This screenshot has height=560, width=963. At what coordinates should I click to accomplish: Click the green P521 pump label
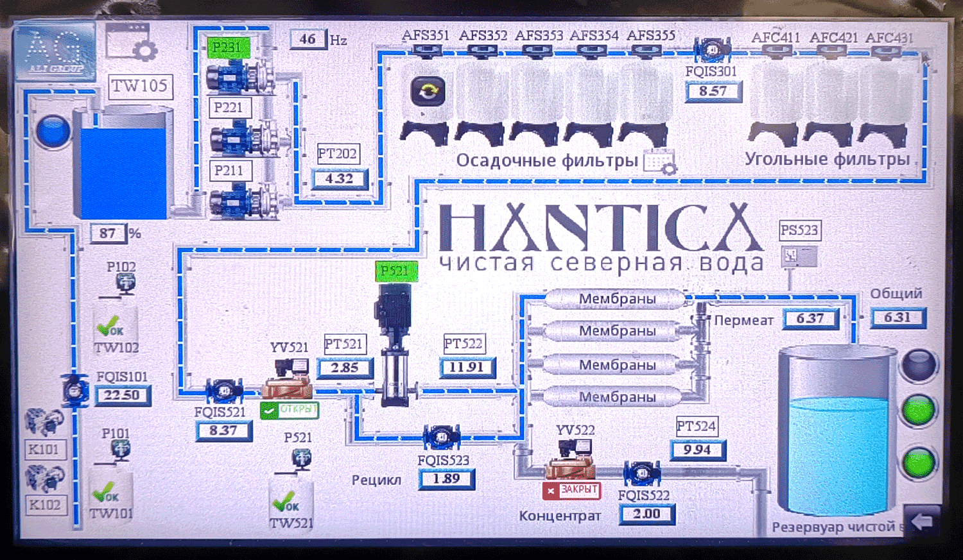396,271
